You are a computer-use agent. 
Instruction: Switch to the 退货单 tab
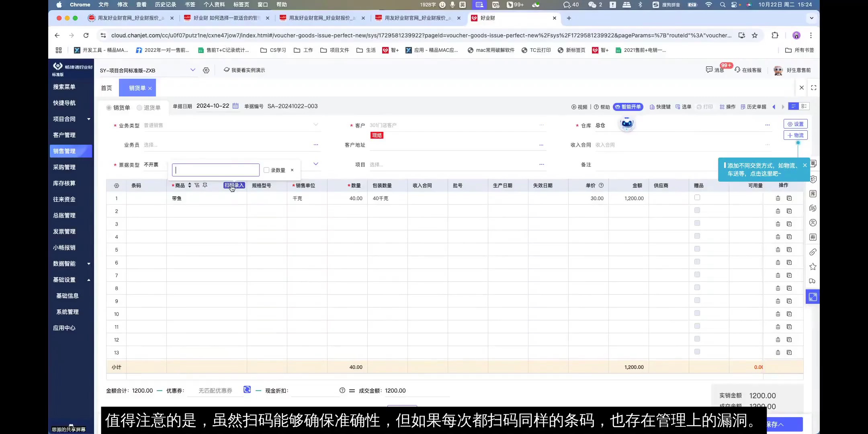click(x=149, y=107)
